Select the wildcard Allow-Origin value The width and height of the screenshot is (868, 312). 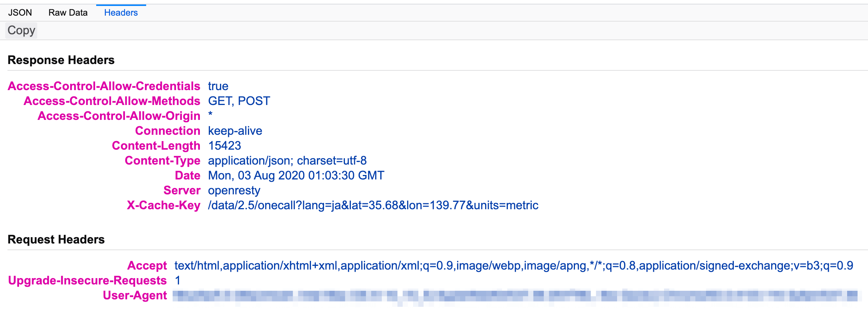[x=210, y=116]
